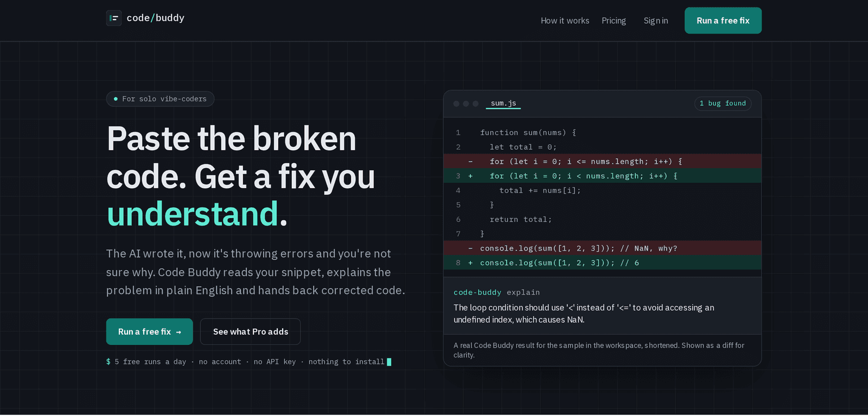868x416 pixels.
Task: Open the code/buddy home link
Action: click(145, 18)
